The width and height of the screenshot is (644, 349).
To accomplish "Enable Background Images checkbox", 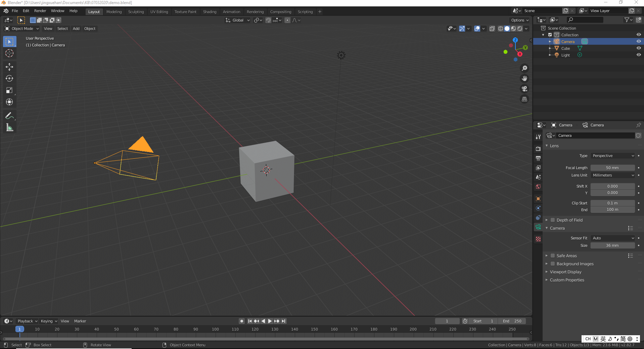I will click(553, 264).
